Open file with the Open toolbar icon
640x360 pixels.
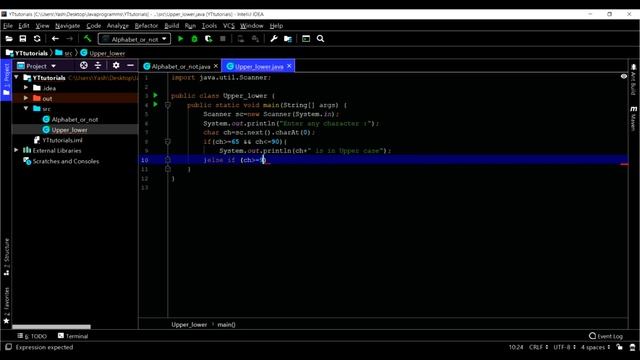point(9,39)
